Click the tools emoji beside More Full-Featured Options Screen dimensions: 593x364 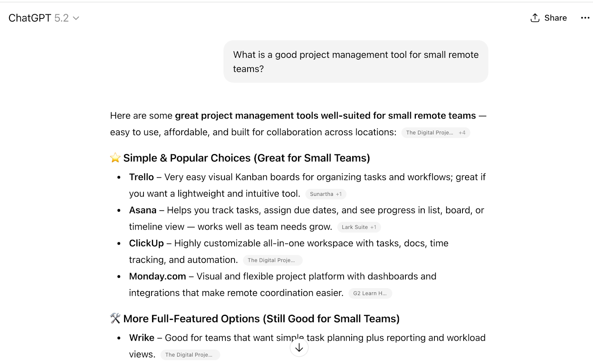point(115,318)
